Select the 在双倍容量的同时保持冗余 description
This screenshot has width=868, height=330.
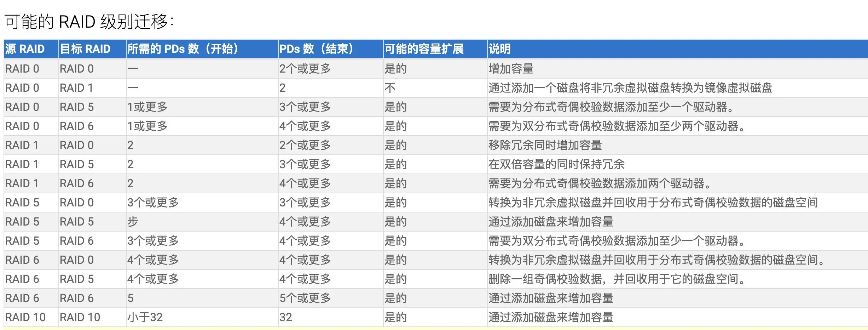click(556, 164)
